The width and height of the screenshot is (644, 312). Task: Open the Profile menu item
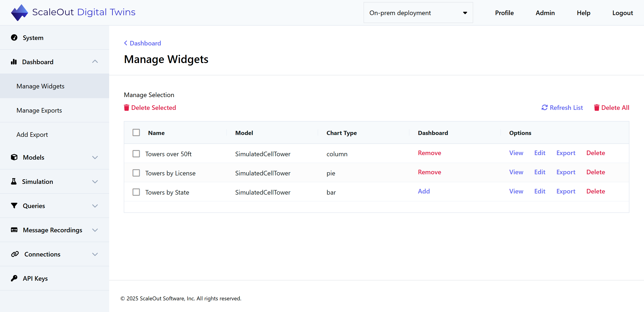tap(504, 13)
